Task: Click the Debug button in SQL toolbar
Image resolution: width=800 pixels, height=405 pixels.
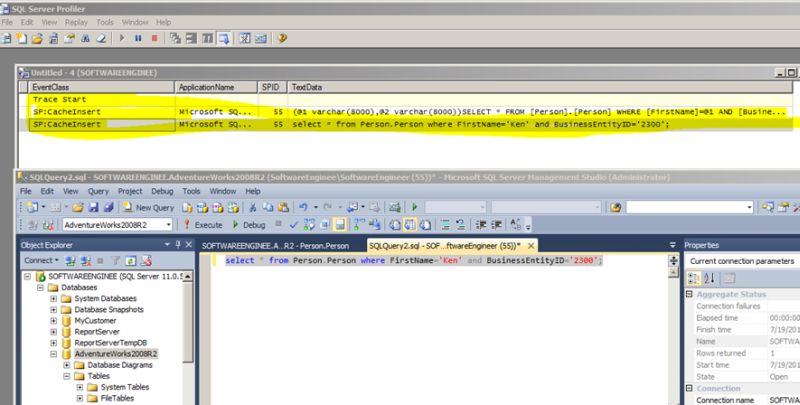Action: (x=249, y=224)
